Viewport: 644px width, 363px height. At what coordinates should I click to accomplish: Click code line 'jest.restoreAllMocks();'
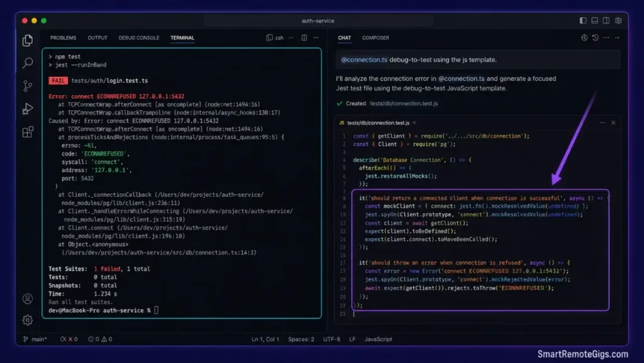pyautogui.click(x=401, y=176)
